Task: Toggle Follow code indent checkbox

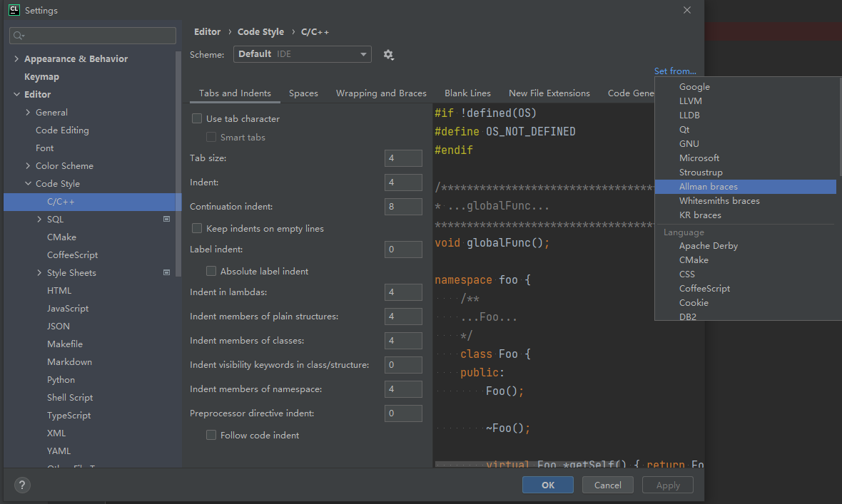Action: 211,436
